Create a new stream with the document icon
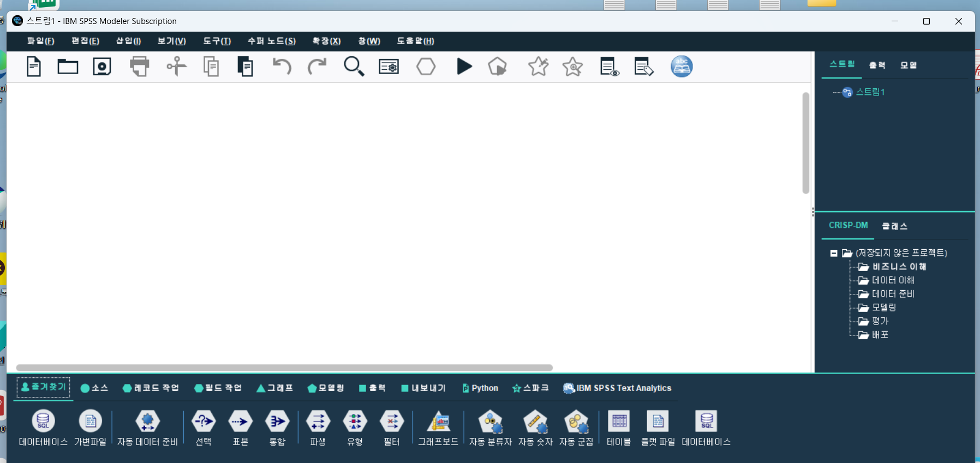980x463 pixels. 34,67
